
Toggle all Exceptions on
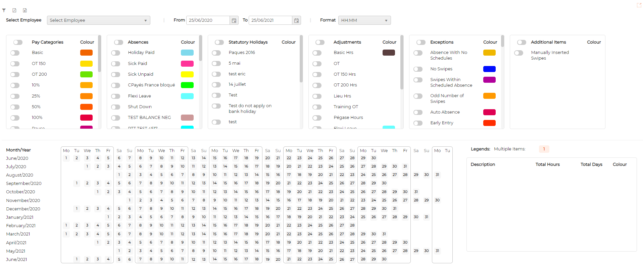421,42
